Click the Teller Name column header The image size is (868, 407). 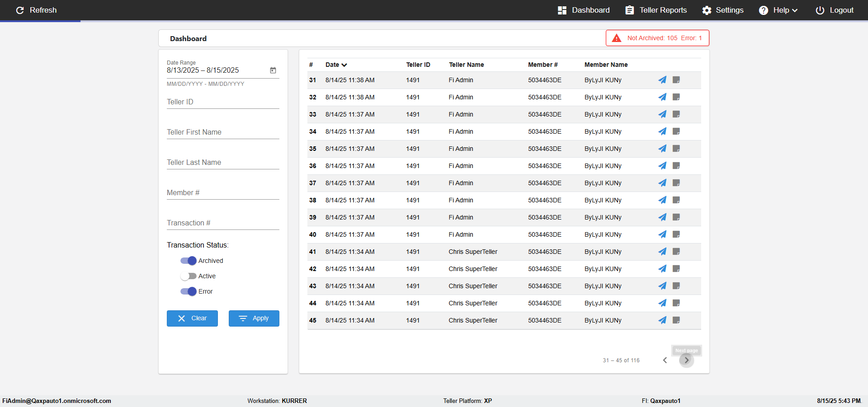[466, 65]
